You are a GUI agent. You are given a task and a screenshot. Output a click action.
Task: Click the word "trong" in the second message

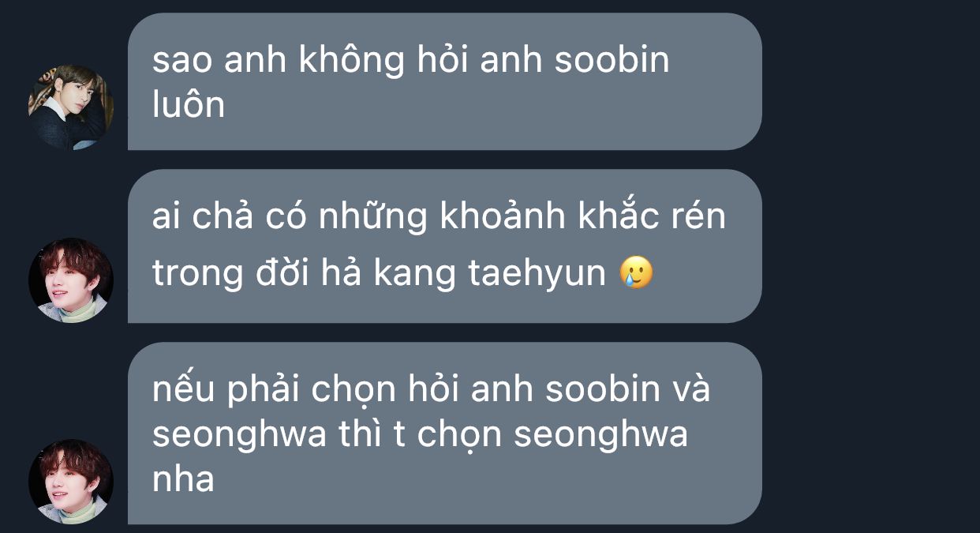click(x=197, y=276)
